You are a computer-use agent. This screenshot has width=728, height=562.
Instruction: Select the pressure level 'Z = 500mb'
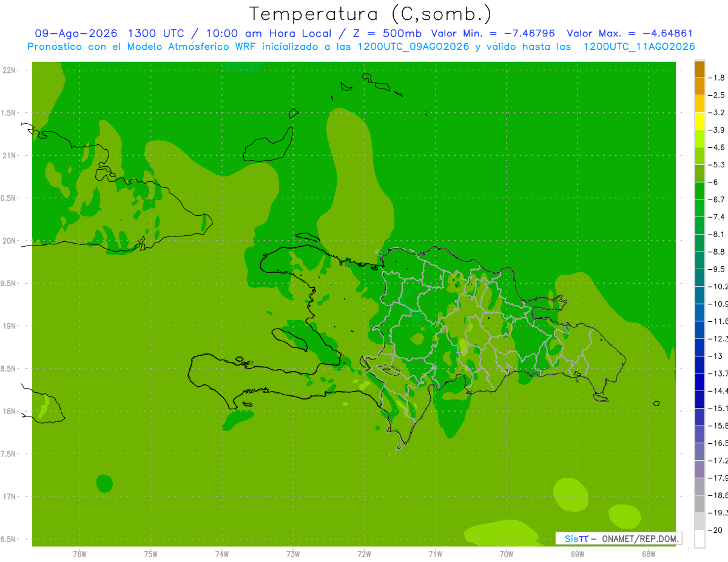pyautogui.click(x=387, y=33)
